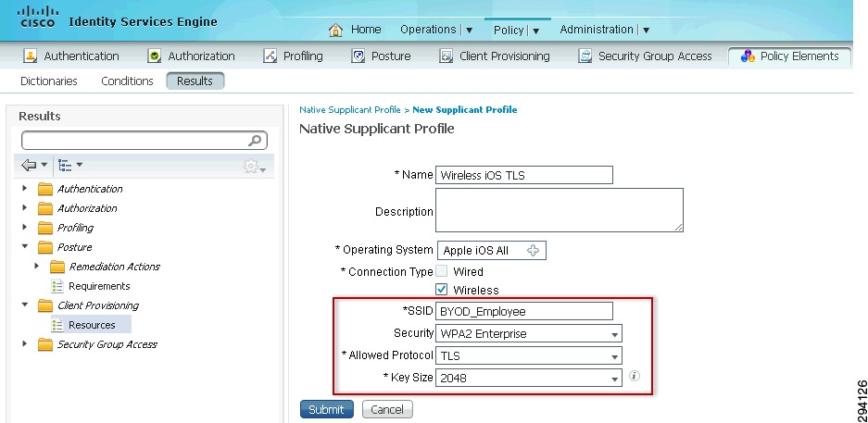Click the Profiling folder icon in tree
The height and width of the screenshot is (423, 868).
[45, 228]
